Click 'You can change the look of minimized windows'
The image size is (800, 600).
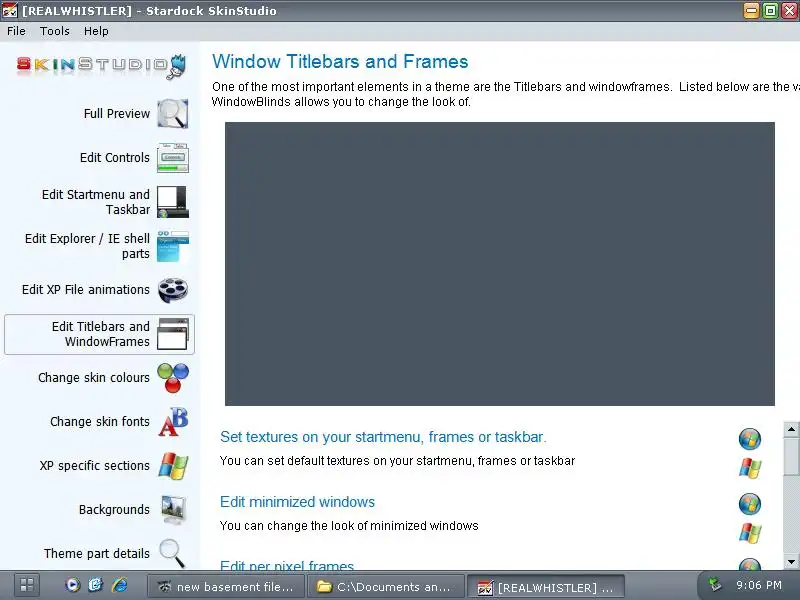pos(349,526)
